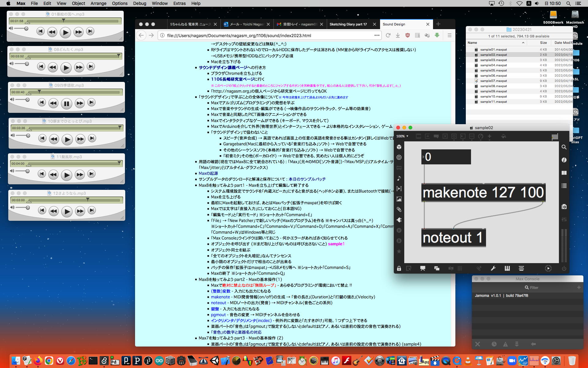Open the 100% zoom dropdown
The height and width of the screenshot is (368, 588).
pyautogui.click(x=402, y=136)
